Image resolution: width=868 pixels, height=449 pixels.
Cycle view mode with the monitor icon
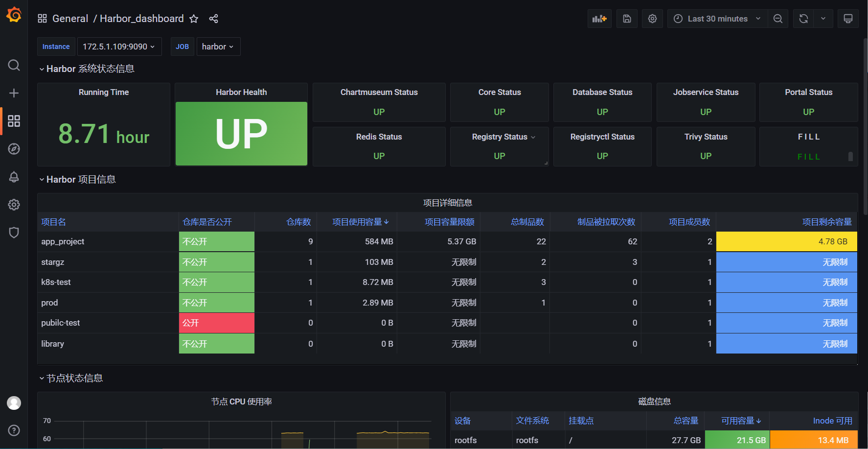848,19
